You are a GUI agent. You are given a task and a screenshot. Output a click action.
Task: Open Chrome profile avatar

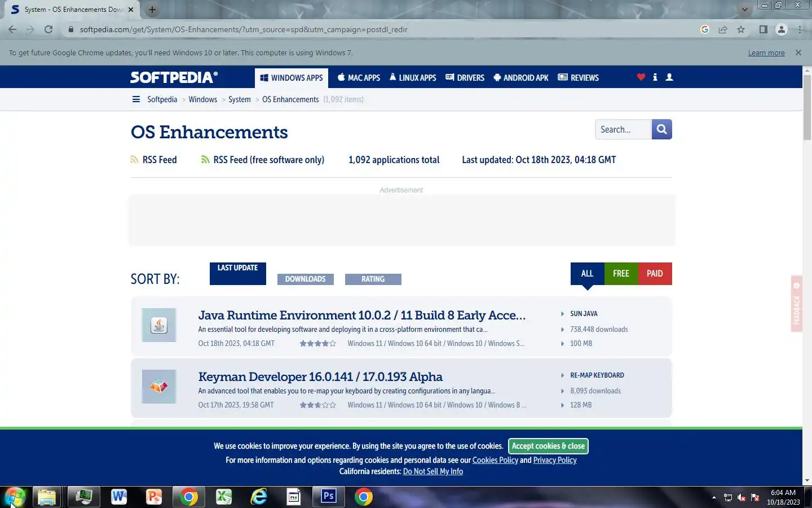(781, 29)
